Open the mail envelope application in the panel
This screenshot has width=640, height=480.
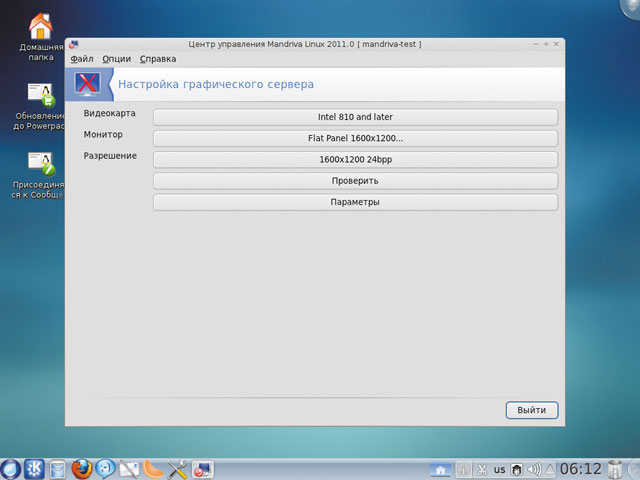[129, 470]
